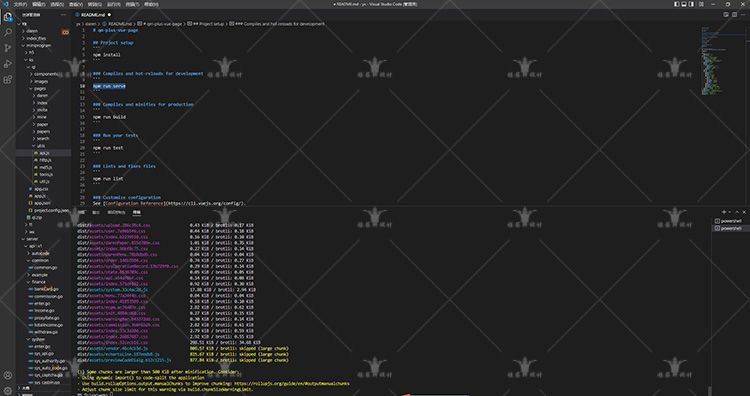This screenshot has width=750, height=396.
Task: Create a new terminal with plus icon
Action: click(724, 212)
